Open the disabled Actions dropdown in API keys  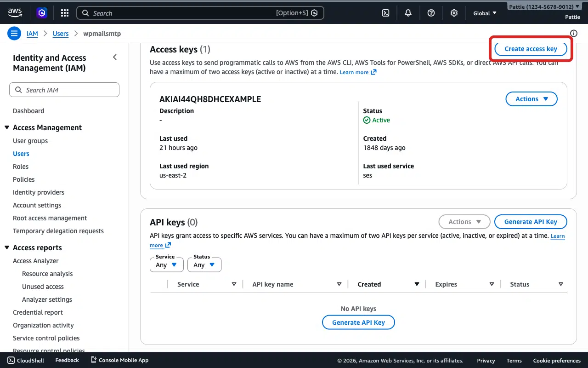pyautogui.click(x=464, y=222)
